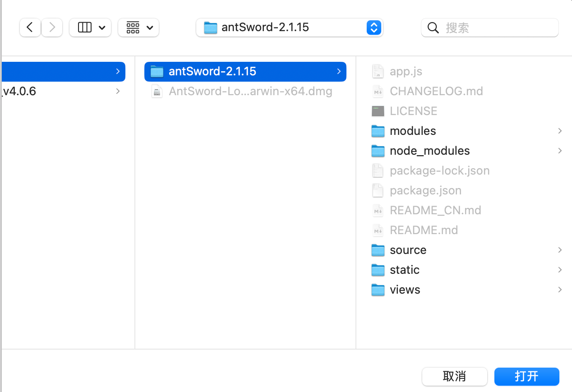Select the static folder icon
This screenshot has height=392, width=572.
(x=378, y=270)
